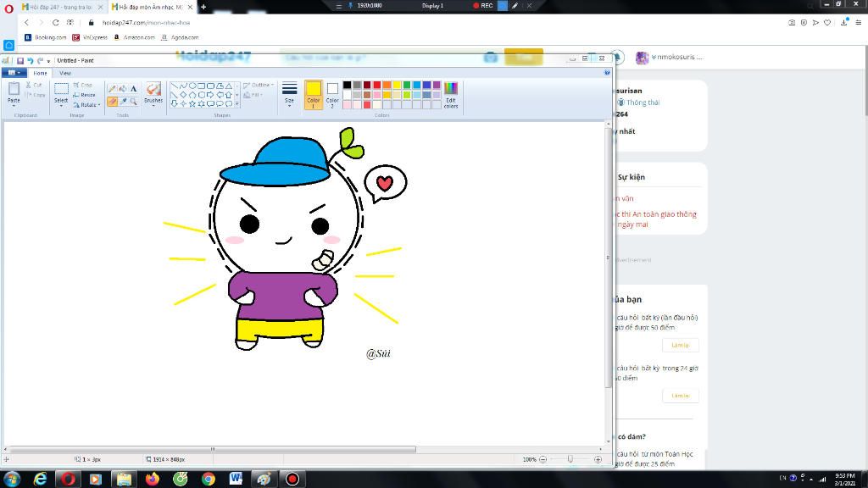Click the zoom in plus button in Paint
Image resolution: width=868 pixels, height=488 pixels.
(x=598, y=459)
